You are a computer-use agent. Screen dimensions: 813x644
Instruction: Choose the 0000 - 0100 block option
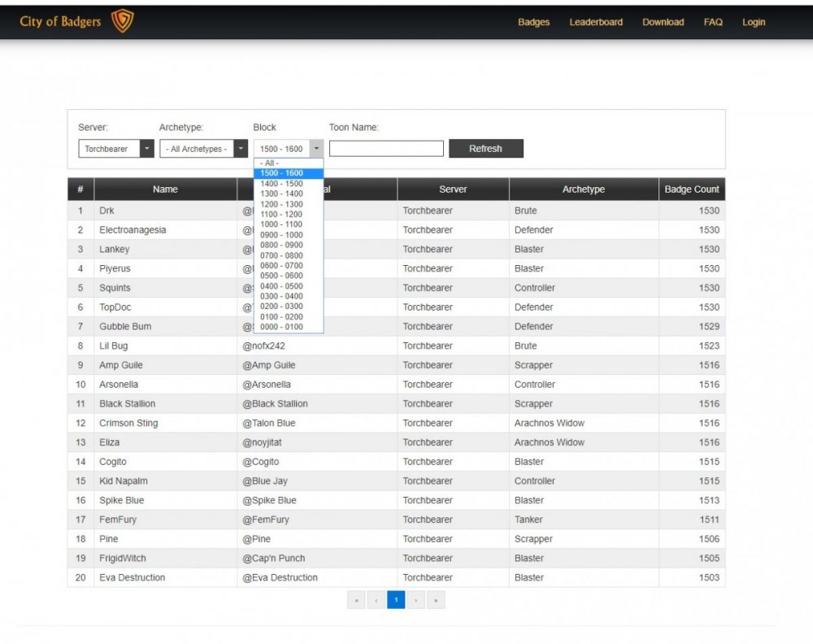pyautogui.click(x=281, y=327)
